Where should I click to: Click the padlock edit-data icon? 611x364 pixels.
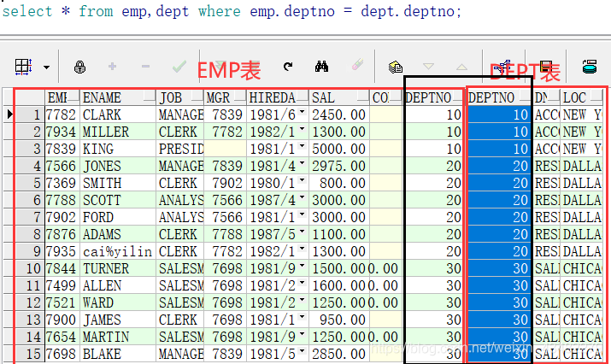[79, 67]
